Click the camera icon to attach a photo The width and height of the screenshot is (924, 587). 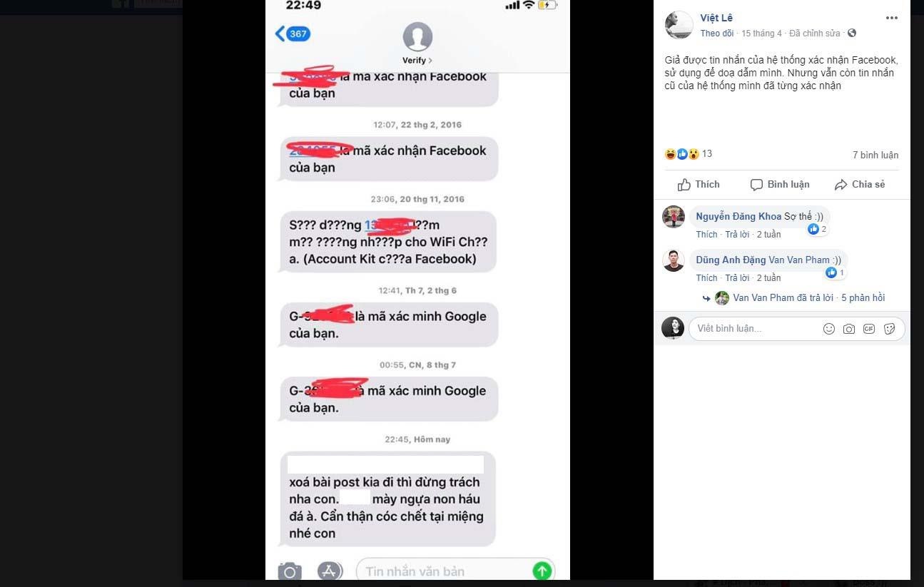[x=849, y=329]
